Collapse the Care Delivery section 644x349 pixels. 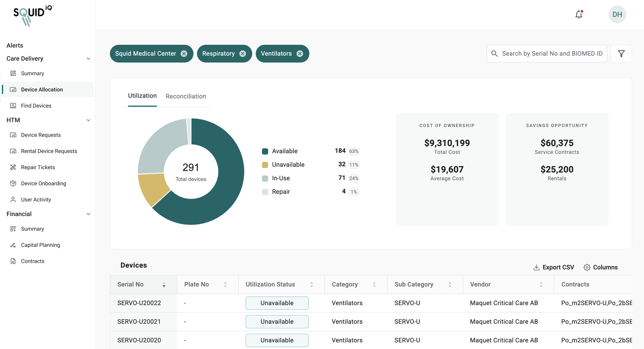pos(88,59)
